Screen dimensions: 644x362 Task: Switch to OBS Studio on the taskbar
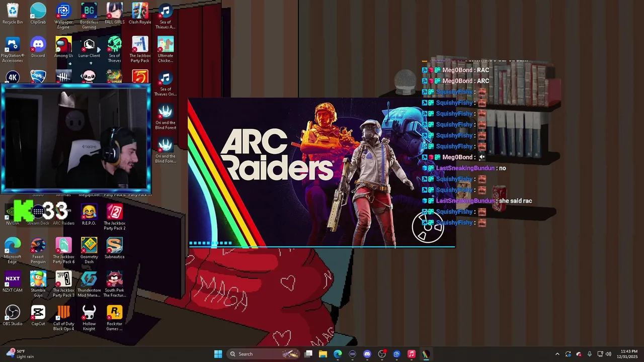click(x=382, y=354)
